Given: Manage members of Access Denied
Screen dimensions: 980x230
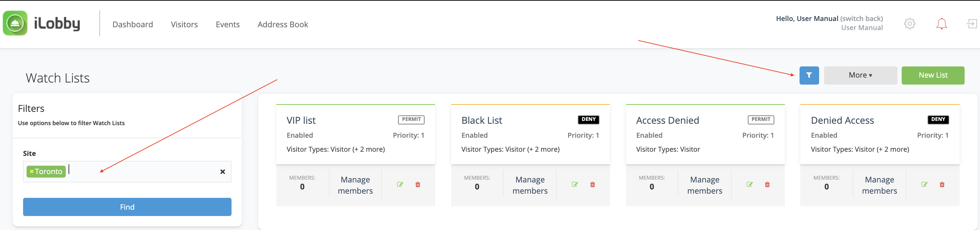Looking at the screenshot, I should 704,185.
